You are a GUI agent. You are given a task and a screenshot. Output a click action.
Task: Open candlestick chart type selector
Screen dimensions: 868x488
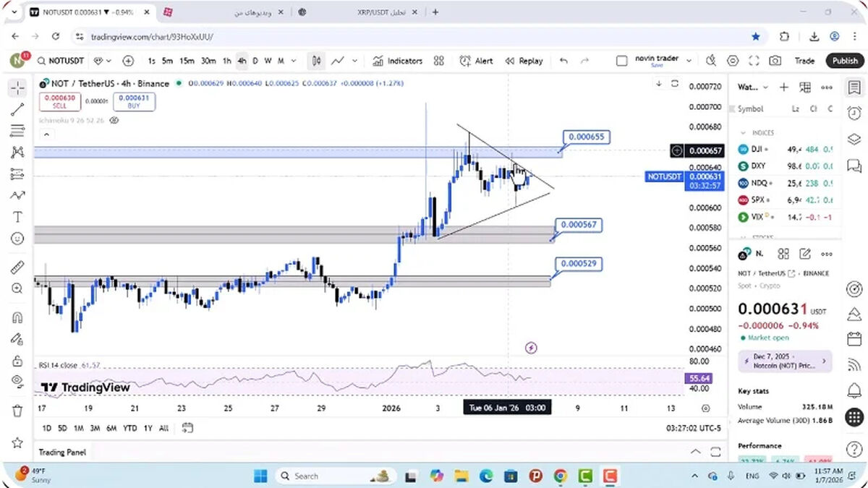click(316, 61)
